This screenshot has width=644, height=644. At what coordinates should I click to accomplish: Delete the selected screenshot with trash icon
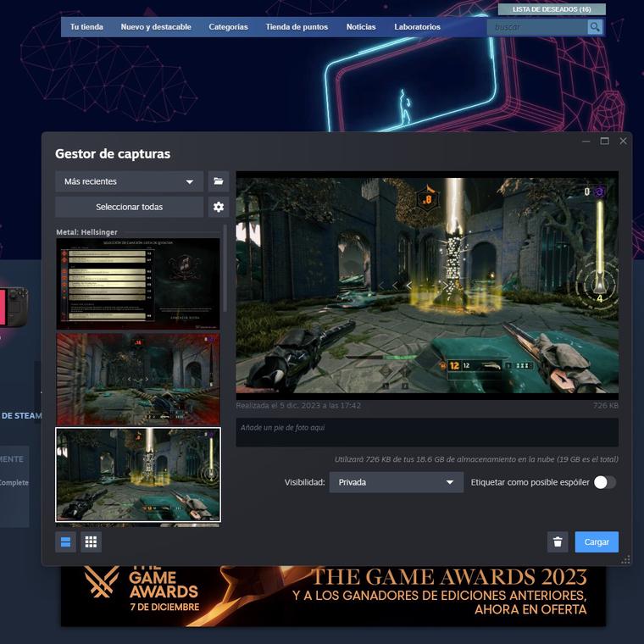pos(558,542)
